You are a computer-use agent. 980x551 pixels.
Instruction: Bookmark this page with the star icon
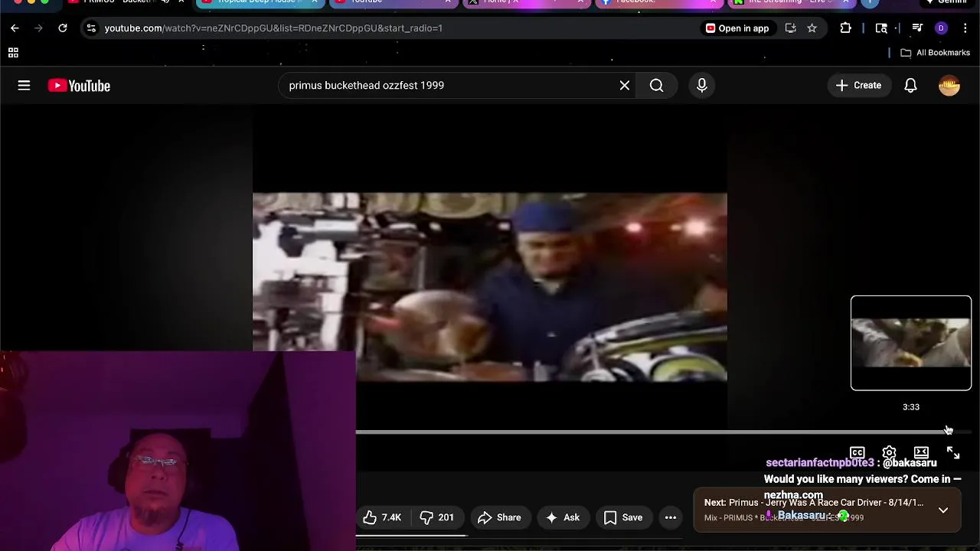[812, 28]
